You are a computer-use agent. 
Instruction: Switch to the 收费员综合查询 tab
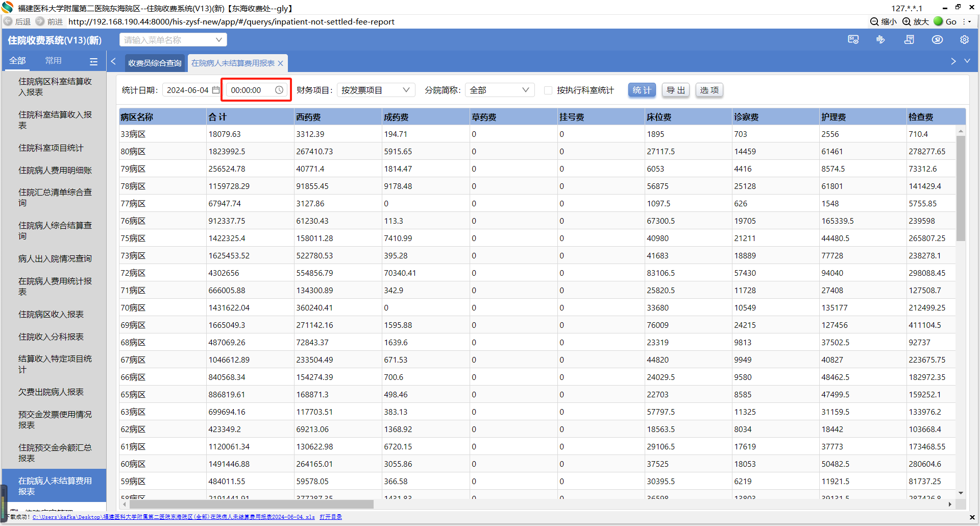[x=155, y=63]
